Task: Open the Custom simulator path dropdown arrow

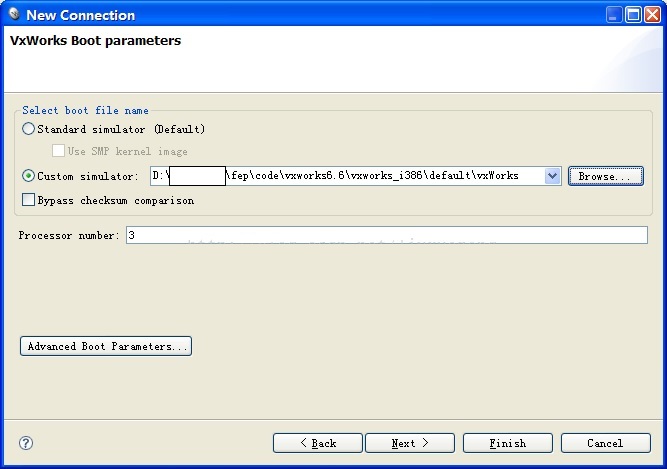Action: (x=552, y=176)
